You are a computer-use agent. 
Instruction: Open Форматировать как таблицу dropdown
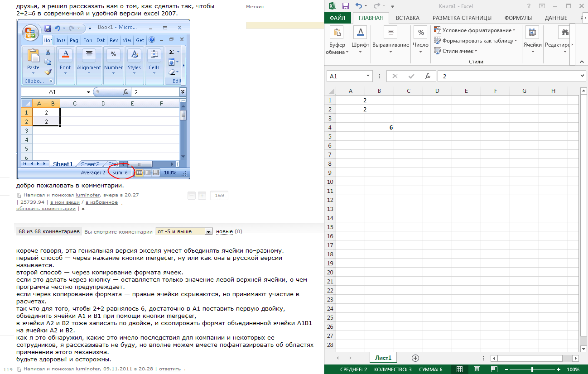pyautogui.click(x=476, y=41)
